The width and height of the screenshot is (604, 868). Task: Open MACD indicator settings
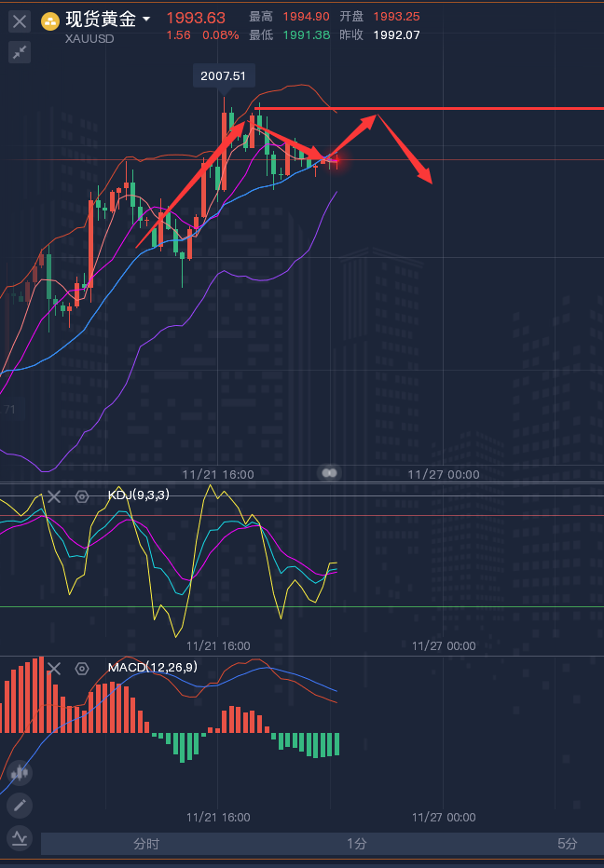pos(82,668)
